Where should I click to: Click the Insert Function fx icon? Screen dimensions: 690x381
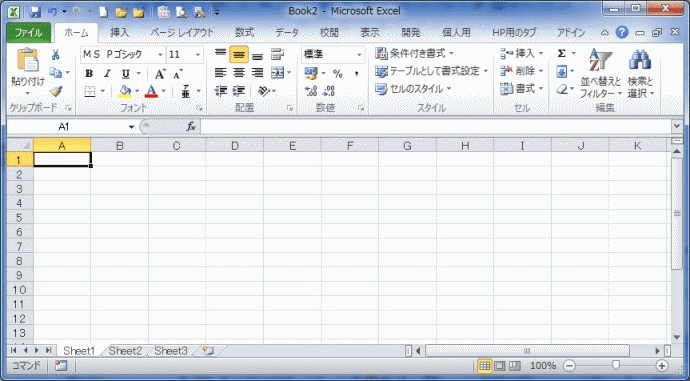tap(191, 127)
